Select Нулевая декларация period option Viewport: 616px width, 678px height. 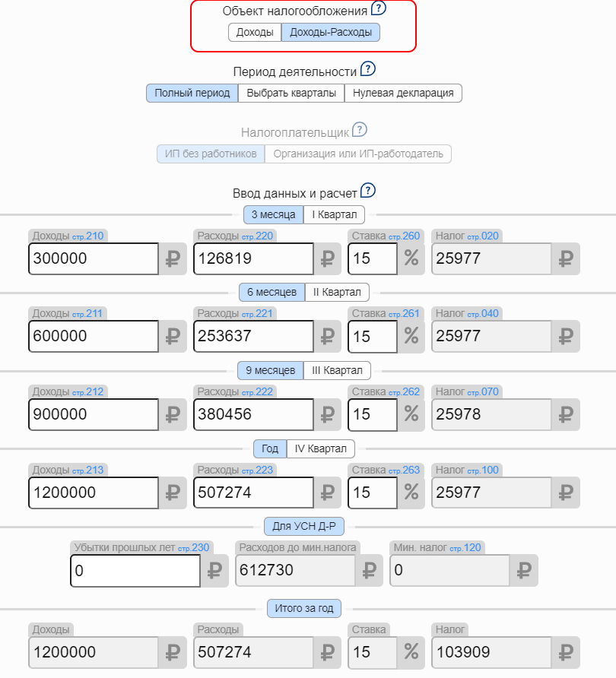403,93
